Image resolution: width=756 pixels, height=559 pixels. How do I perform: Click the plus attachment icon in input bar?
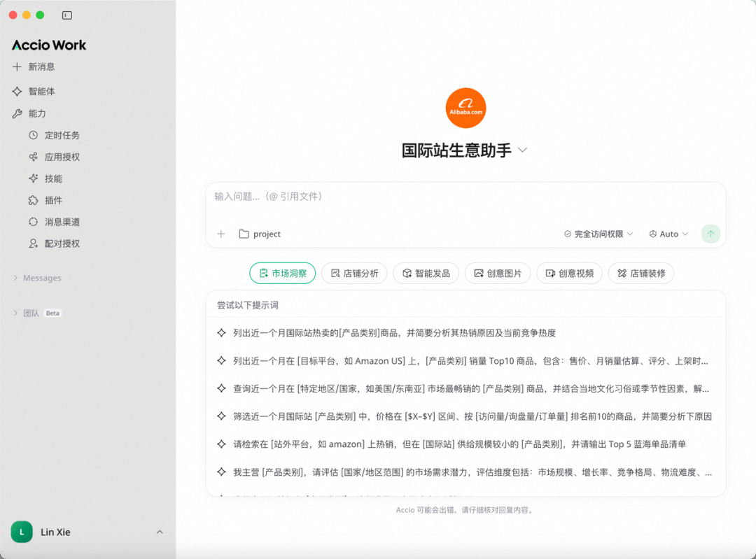click(x=221, y=234)
